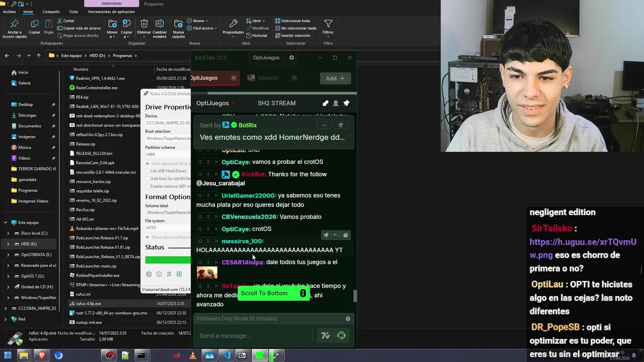Viewport: 644px width, 362px height.
Task: Open Rufus log icon
Action: (179, 274)
